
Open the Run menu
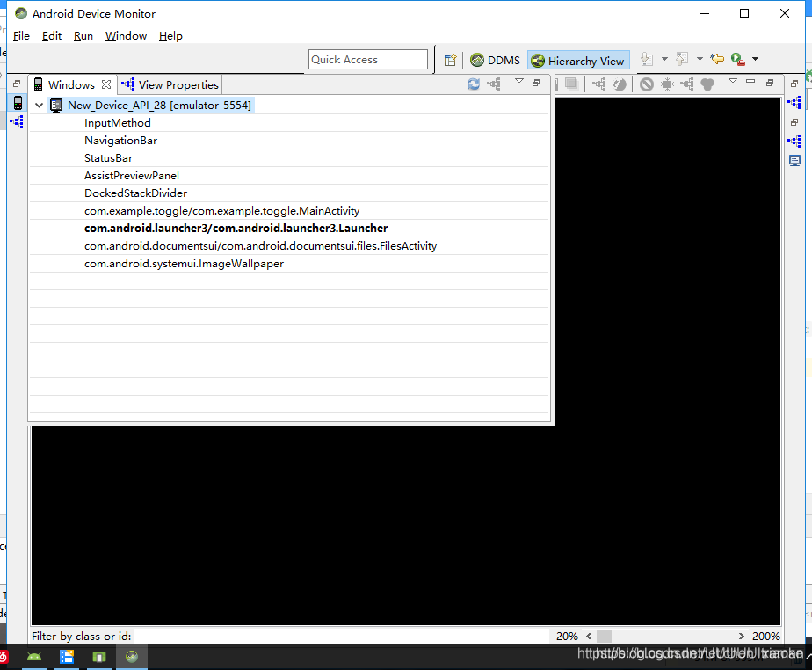pyautogui.click(x=83, y=36)
